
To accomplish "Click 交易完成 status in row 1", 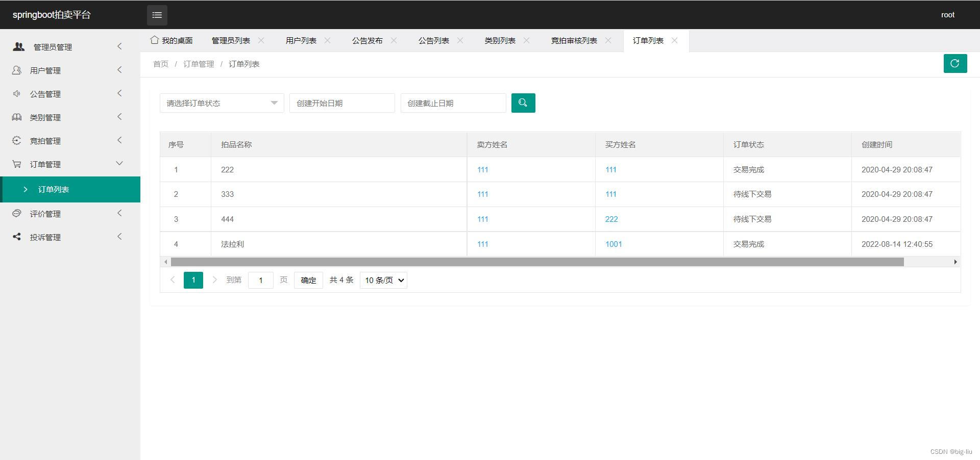I will (749, 169).
